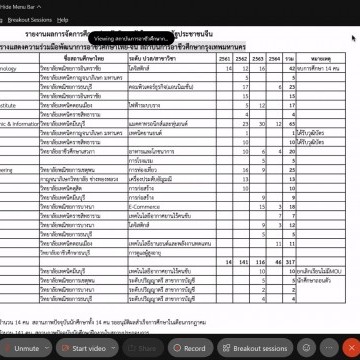Open the Breakout Sessions menu
Screen dimensions: 360x360
pos(30,20)
